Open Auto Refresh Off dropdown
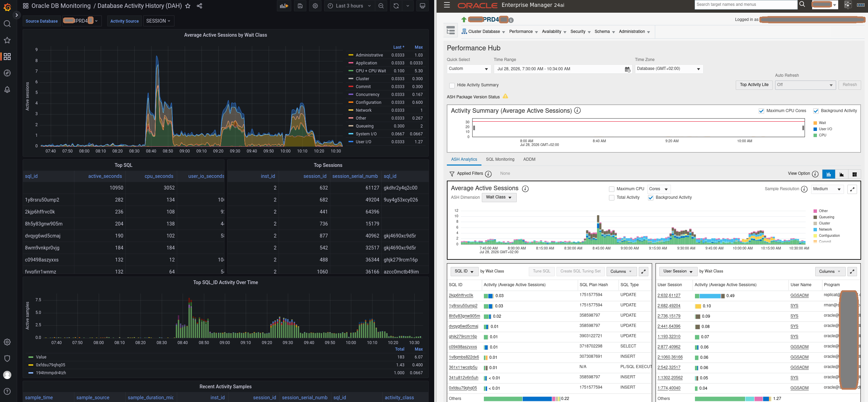Image resolution: width=868 pixels, height=402 pixels. (805, 85)
